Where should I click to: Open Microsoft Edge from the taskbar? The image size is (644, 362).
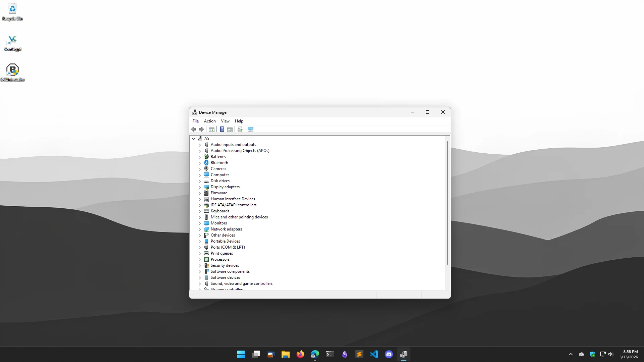(x=315, y=354)
